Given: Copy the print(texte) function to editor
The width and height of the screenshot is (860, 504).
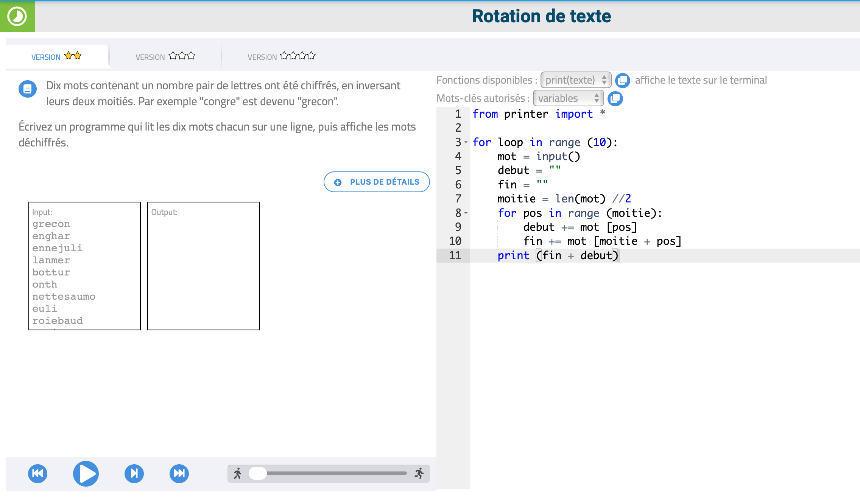Looking at the screenshot, I should click(622, 80).
